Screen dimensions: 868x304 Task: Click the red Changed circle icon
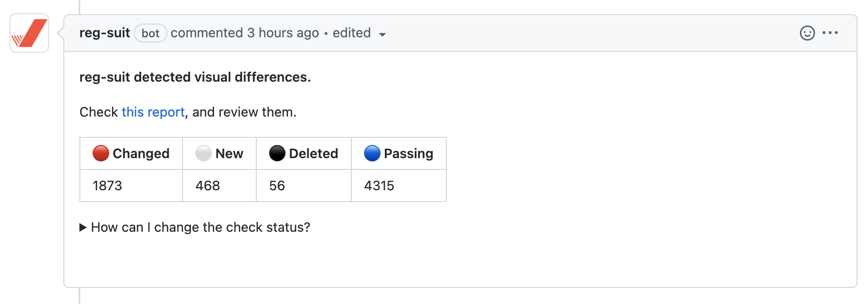tap(101, 153)
